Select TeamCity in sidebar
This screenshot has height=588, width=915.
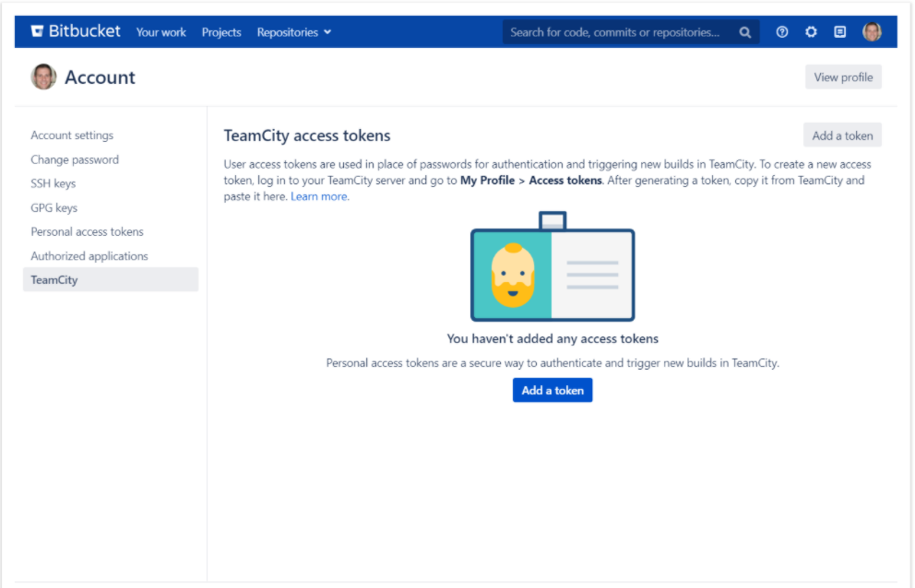pos(111,280)
